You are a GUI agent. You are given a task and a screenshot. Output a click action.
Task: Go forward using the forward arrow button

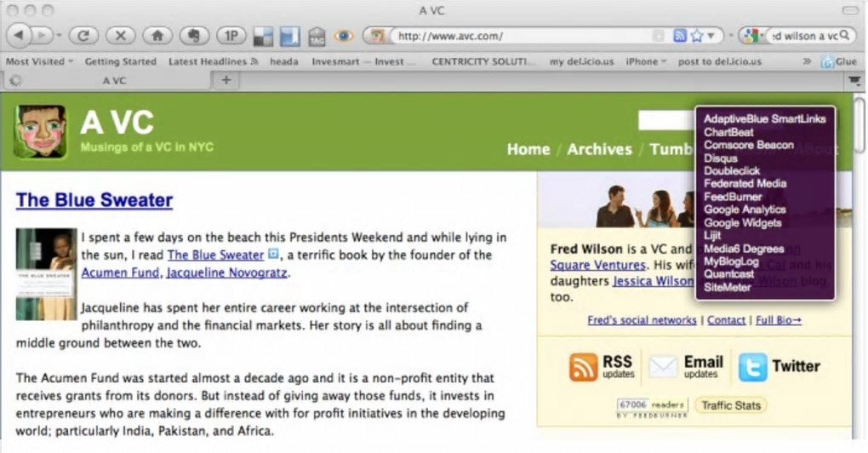[x=40, y=36]
